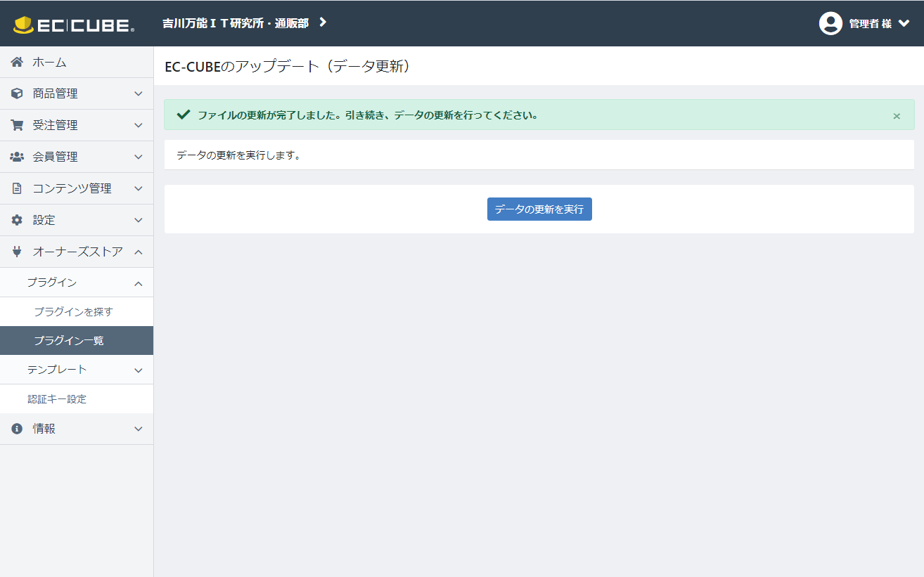This screenshot has width=924, height=577.
Task: Click the shopping cart icon for 受注管理
Action: (17, 125)
